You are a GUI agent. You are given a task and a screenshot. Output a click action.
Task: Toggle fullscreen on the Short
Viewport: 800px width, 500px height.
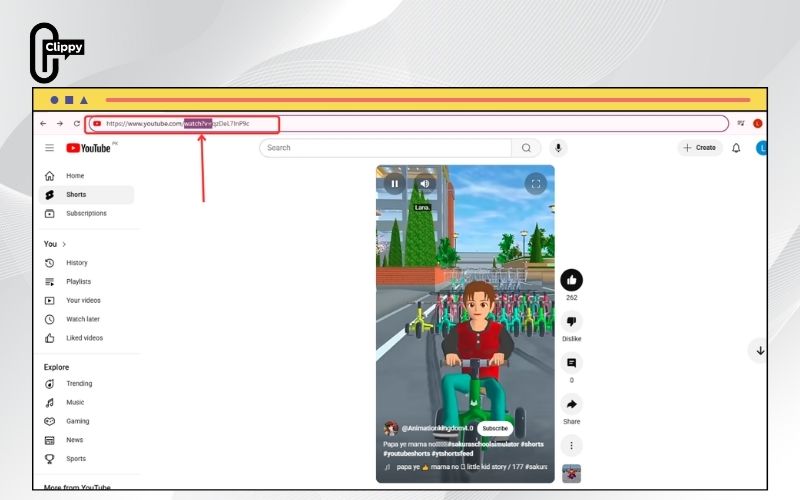pyautogui.click(x=536, y=184)
